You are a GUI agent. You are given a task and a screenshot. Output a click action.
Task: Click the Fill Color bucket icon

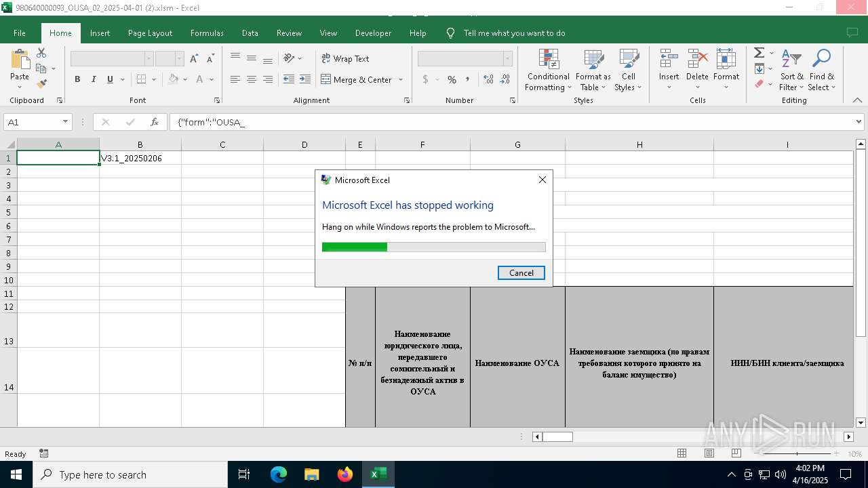(174, 79)
